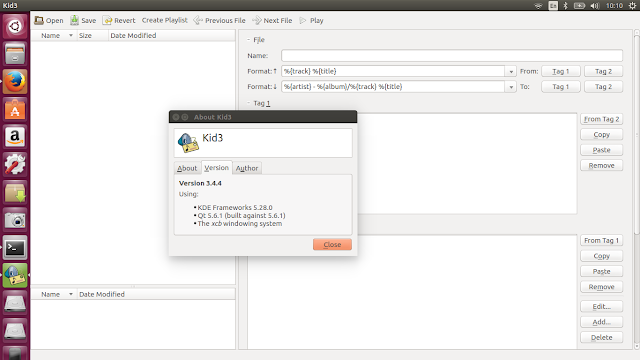Switch to the Version tab
Screen dimensions: 640x360
coord(216,167)
